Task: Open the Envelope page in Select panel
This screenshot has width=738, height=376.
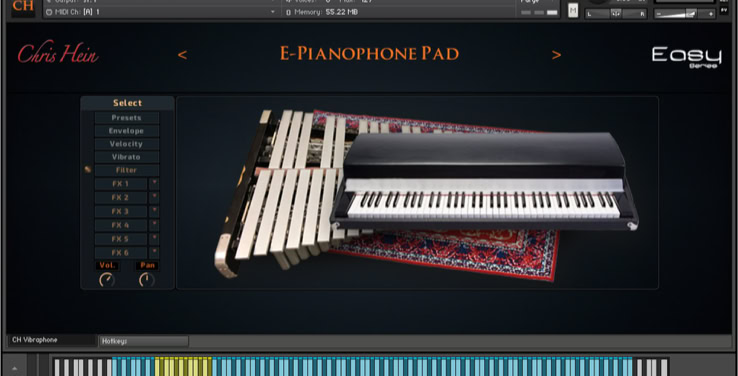Action: coord(127,131)
